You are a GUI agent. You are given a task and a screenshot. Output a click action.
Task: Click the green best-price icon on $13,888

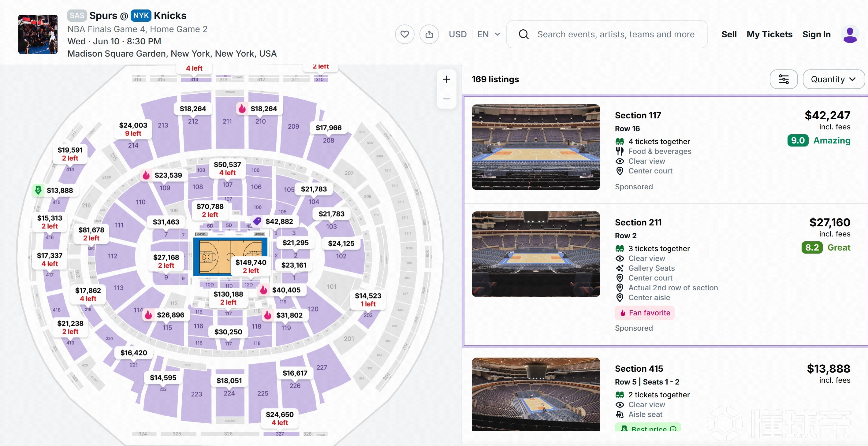tap(39, 190)
